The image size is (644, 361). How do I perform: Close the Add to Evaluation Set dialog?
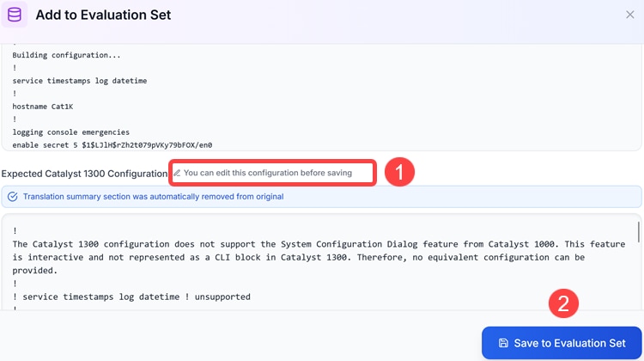pyautogui.click(x=630, y=15)
